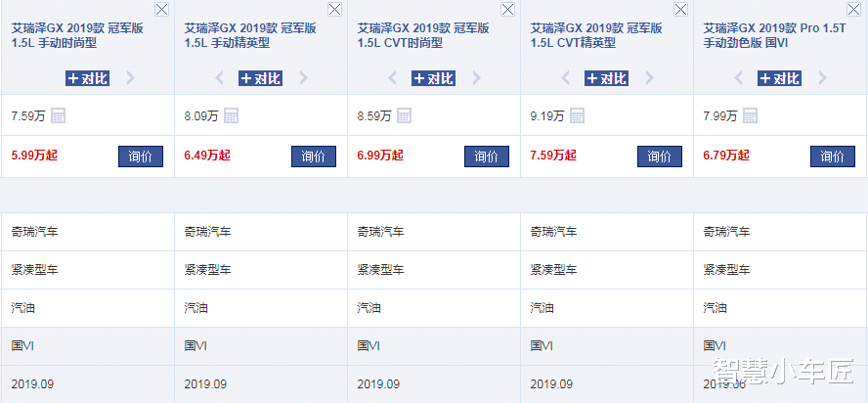Click 询价 next to 6.49万起

click(314, 157)
